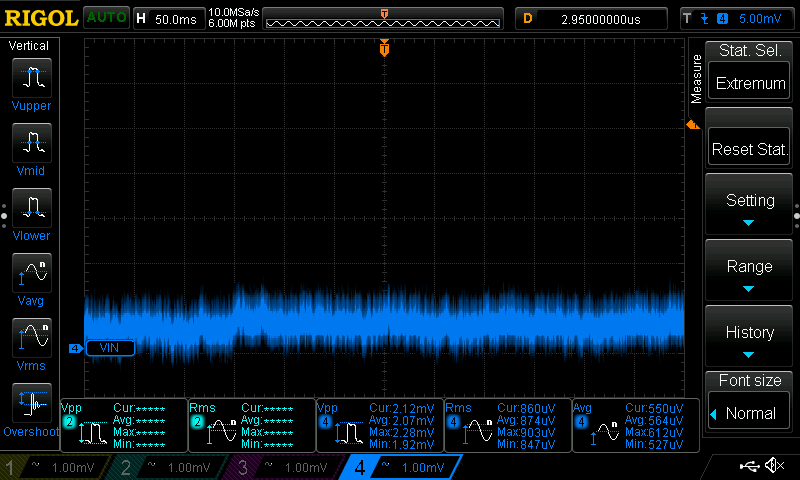
Task: Click the Vpp channel 4 statistics box
Action: pos(380,425)
